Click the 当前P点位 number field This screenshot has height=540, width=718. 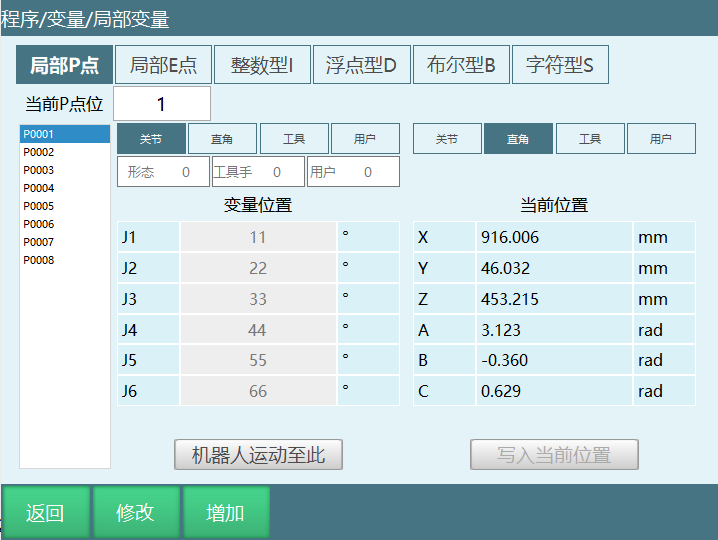point(162,104)
